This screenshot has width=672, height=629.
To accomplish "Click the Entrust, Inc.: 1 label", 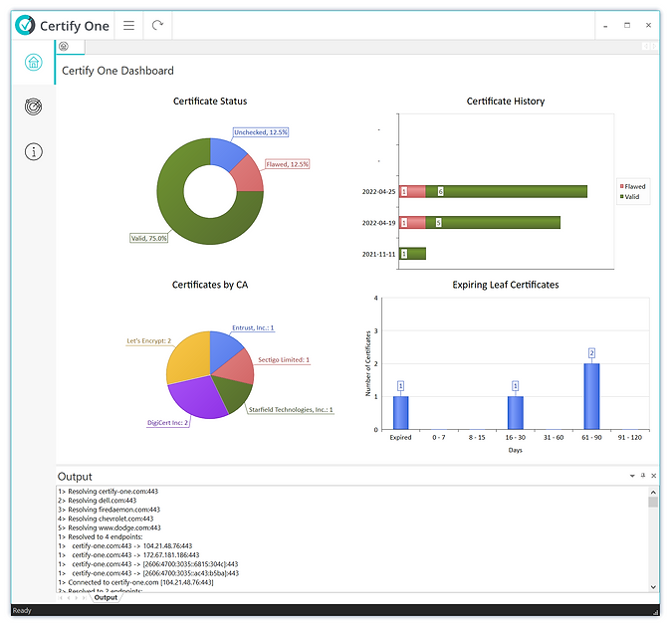I will click(253, 327).
